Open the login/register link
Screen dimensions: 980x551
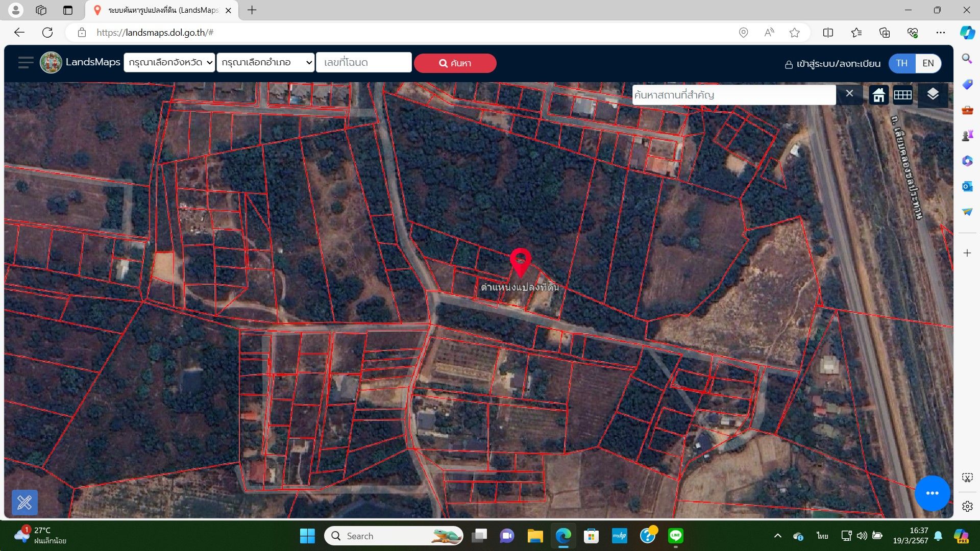832,64
